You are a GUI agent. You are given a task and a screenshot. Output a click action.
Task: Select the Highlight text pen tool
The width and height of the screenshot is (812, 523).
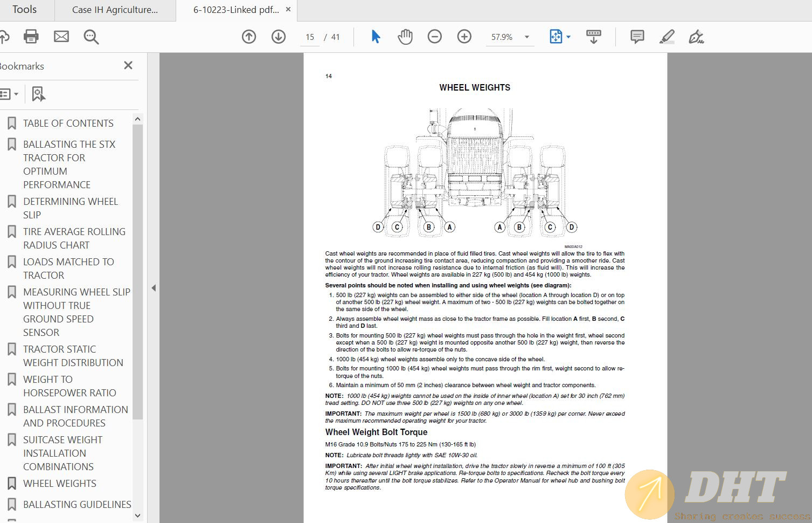click(667, 37)
